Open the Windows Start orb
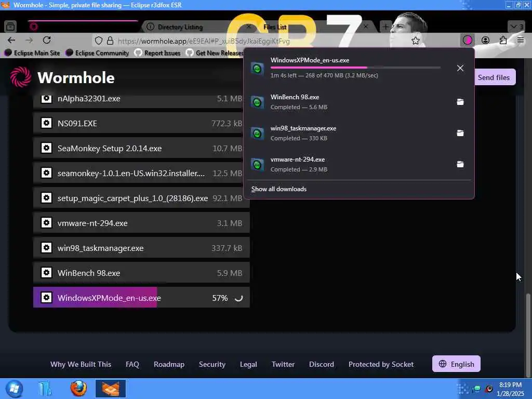The height and width of the screenshot is (399, 532). coord(14,389)
